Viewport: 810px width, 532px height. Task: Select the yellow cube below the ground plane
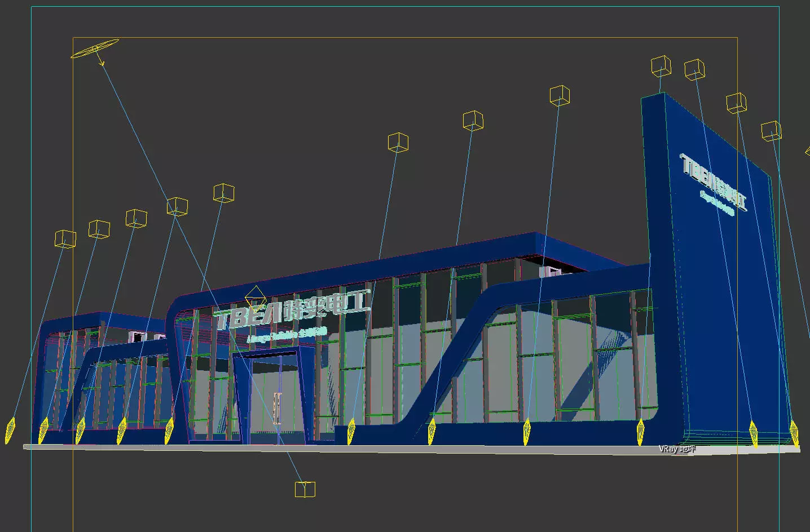pos(305,489)
